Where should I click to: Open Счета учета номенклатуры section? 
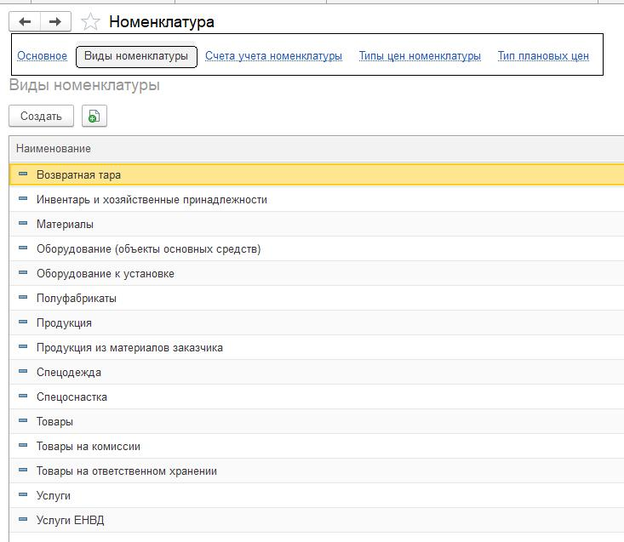click(273, 56)
